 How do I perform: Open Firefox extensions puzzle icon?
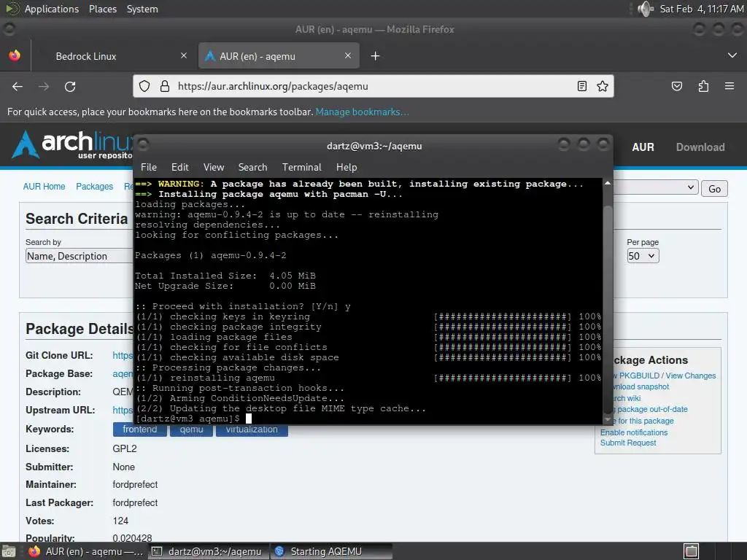click(703, 86)
